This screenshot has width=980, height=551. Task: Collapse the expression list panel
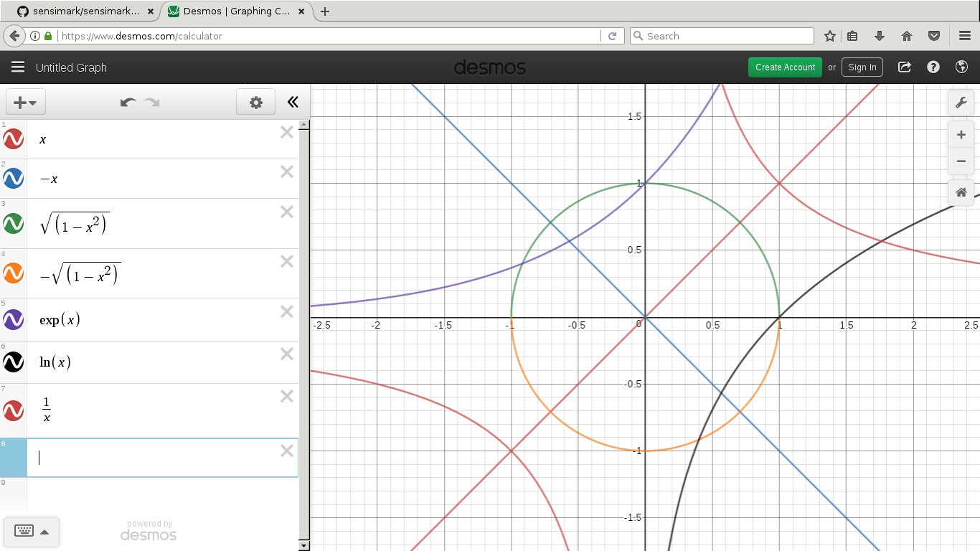click(293, 102)
